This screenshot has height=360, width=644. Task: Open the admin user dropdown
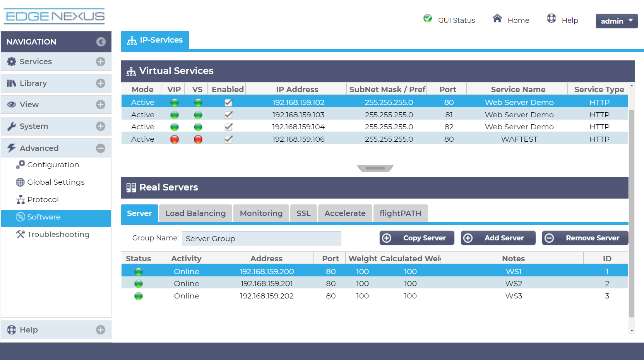[617, 21]
